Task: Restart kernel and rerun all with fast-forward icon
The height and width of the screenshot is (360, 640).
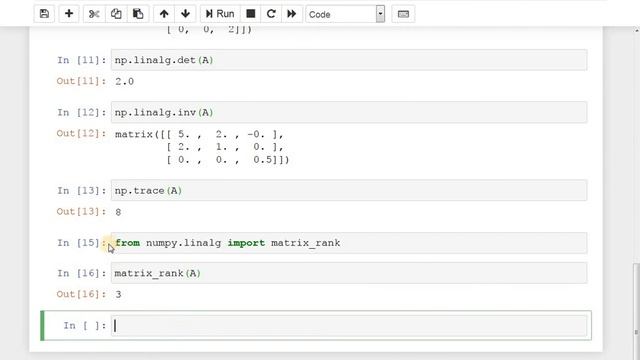Action: tap(291, 14)
